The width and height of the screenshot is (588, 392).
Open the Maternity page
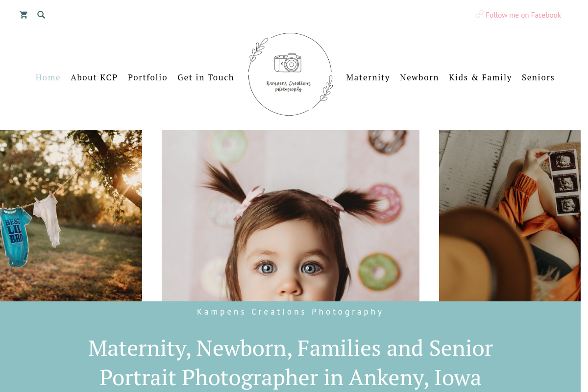point(368,77)
